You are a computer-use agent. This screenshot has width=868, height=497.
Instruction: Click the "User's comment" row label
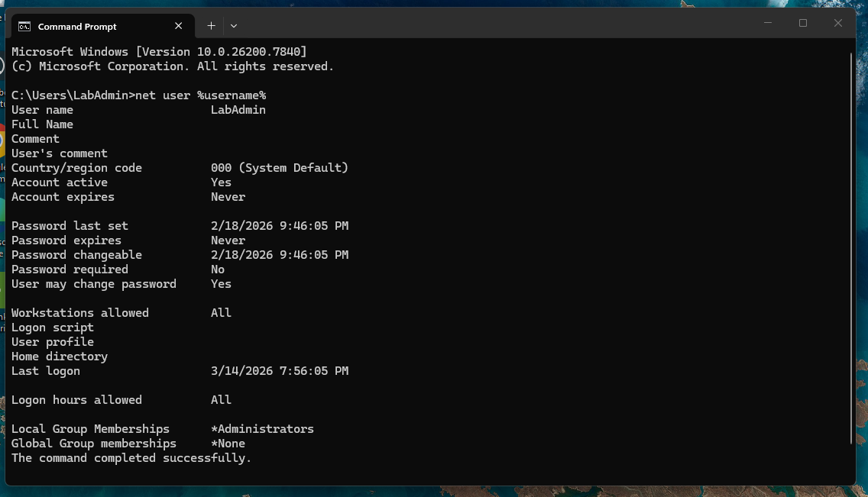[x=60, y=153]
